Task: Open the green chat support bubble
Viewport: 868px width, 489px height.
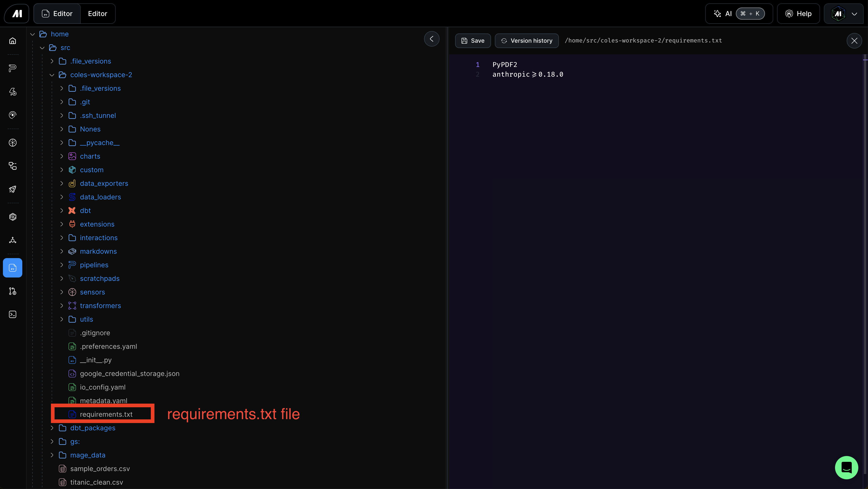Action: point(846,467)
